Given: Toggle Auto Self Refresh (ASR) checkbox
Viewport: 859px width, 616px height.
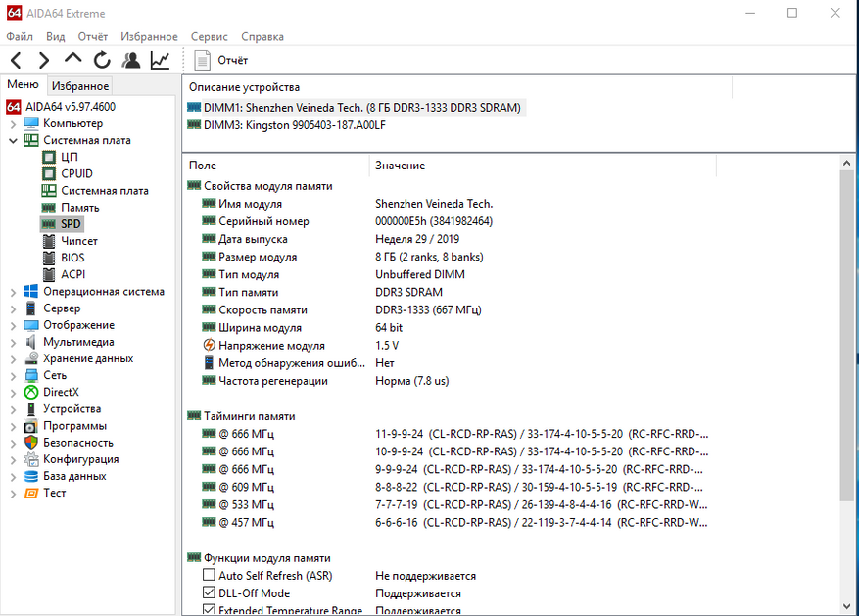Looking at the screenshot, I should click(209, 575).
